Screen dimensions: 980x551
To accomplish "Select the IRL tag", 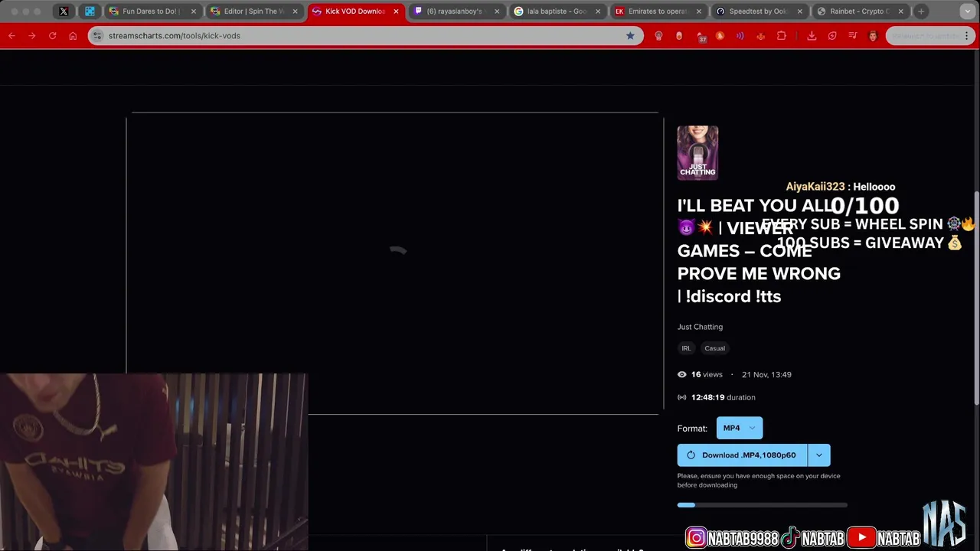I will 686,348.
